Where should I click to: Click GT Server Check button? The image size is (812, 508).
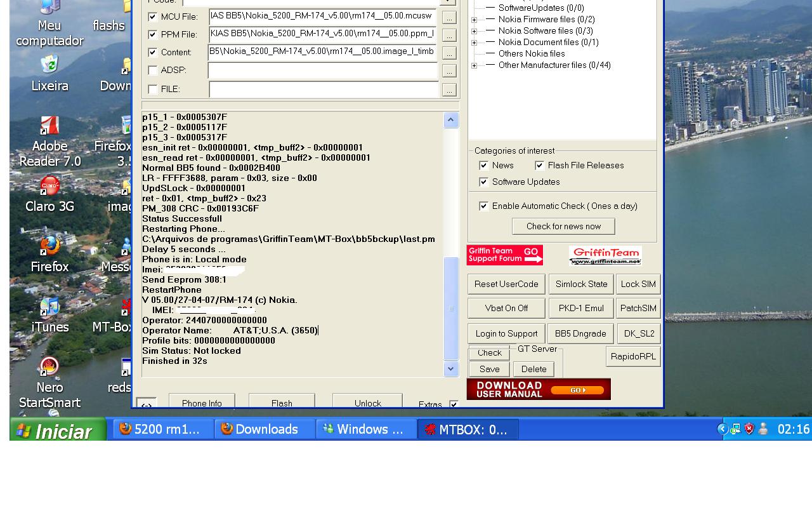[489, 353]
